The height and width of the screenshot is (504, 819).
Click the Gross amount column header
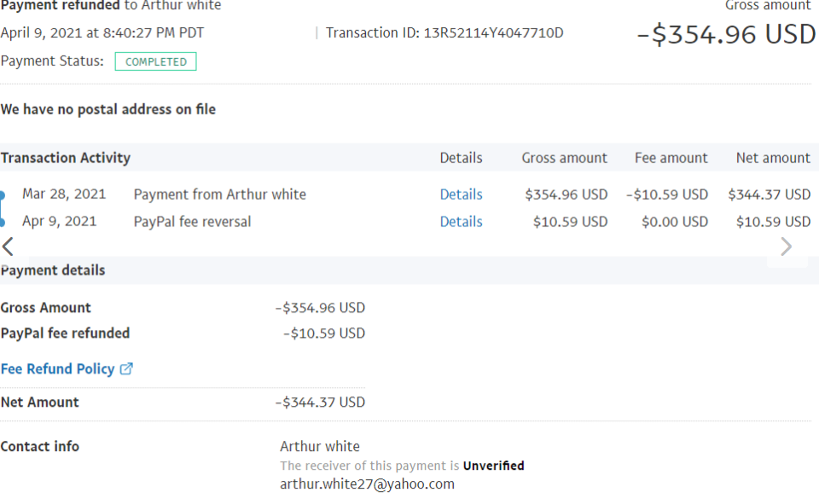[x=564, y=158]
